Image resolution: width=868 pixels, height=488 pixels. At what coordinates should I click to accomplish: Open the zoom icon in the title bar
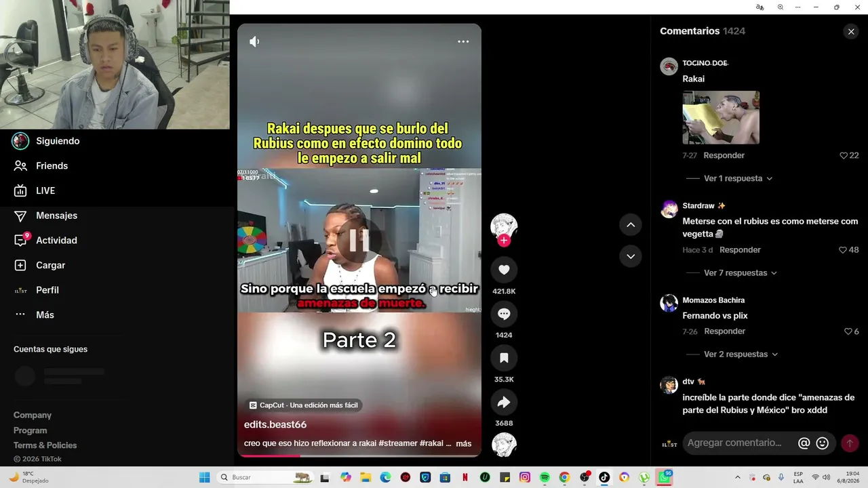(x=781, y=7)
